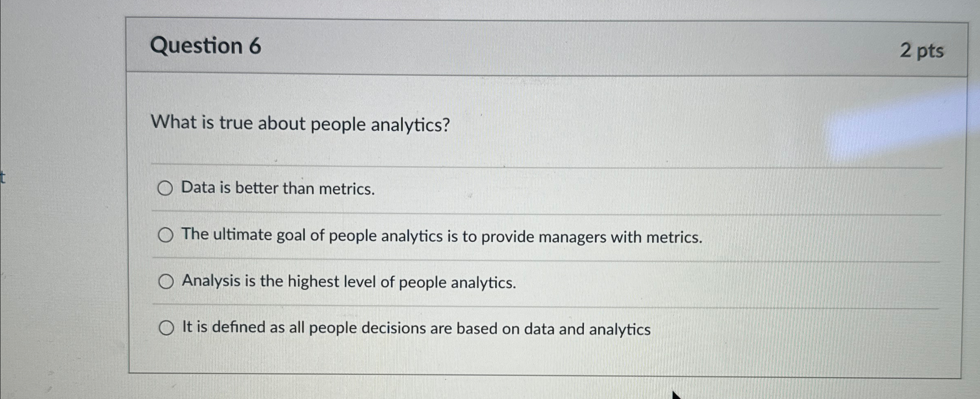This screenshot has width=980, height=399.
Task: Click the 'Question 6' heading
Action: pyautogui.click(x=206, y=46)
